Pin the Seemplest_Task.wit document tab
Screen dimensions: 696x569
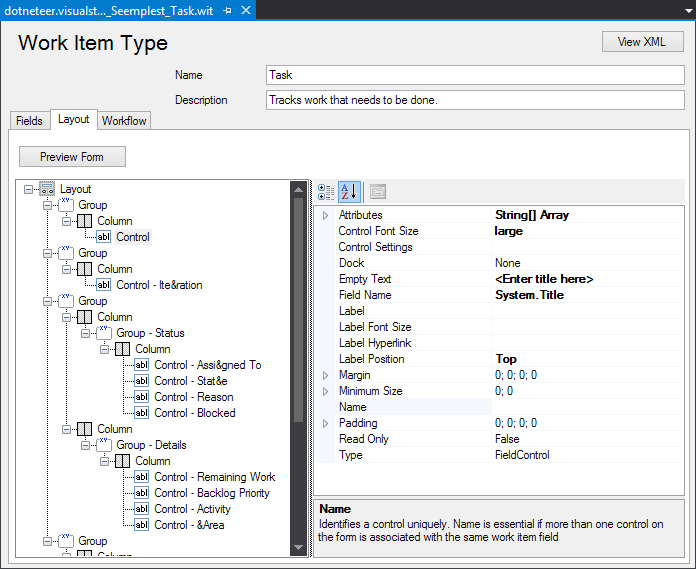[x=228, y=10]
